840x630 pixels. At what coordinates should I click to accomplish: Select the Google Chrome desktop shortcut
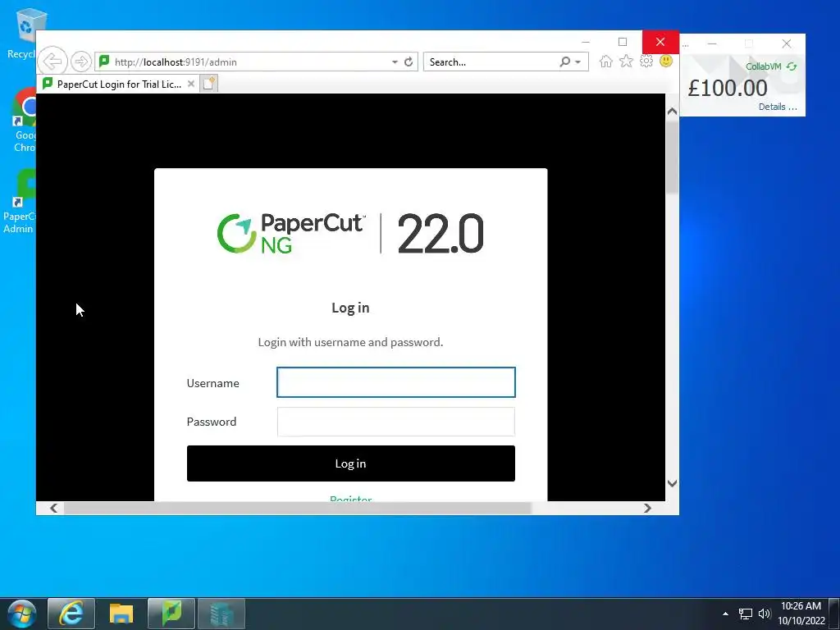[x=24, y=121]
